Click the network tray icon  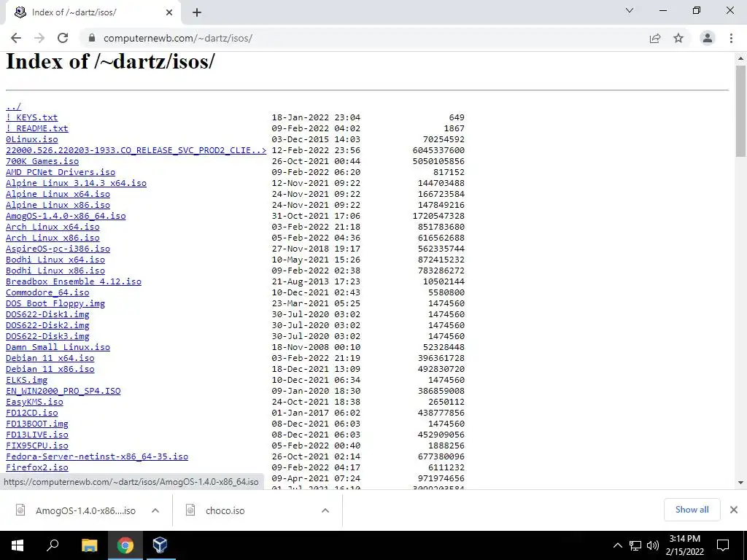point(635,545)
